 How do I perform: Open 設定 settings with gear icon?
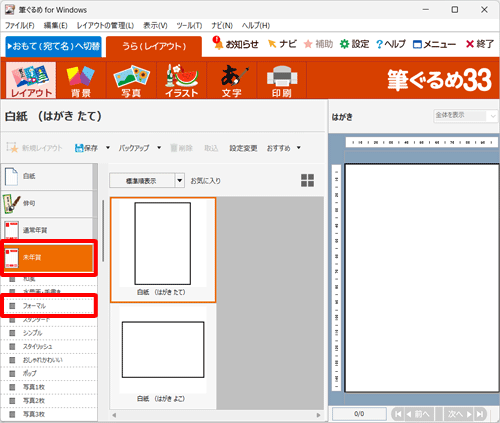(354, 44)
